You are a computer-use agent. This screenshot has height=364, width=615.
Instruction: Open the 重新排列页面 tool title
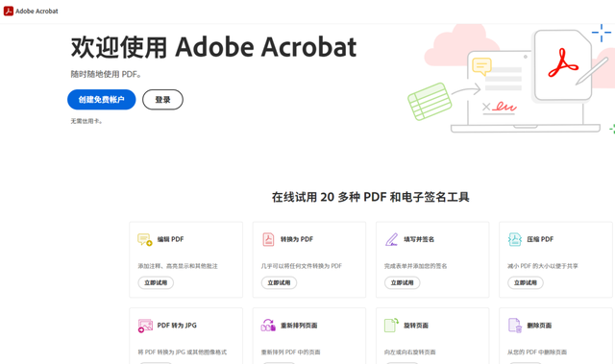[299, 326]
